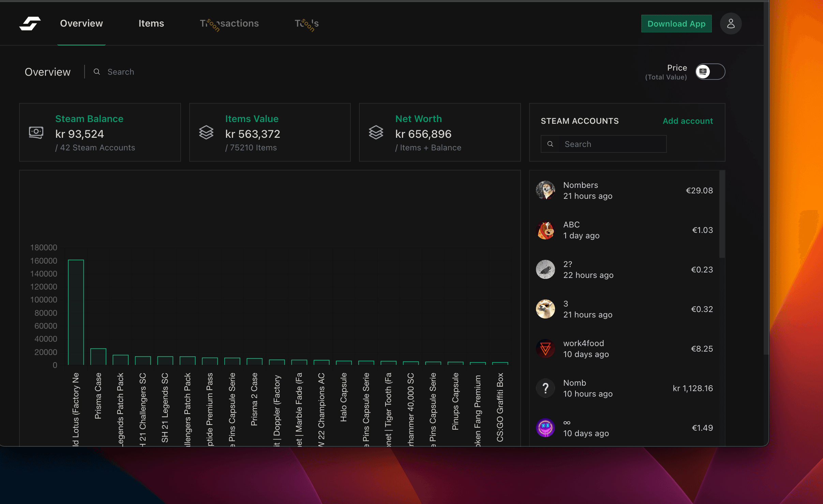Click the Nombers account name
Viewport: 823px width, 504px height.
[581, 185]
